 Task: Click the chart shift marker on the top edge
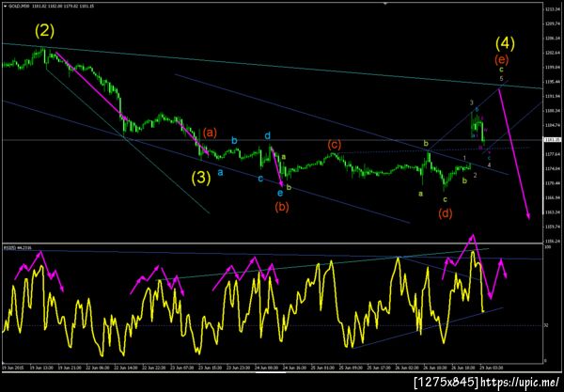[385, 4]
